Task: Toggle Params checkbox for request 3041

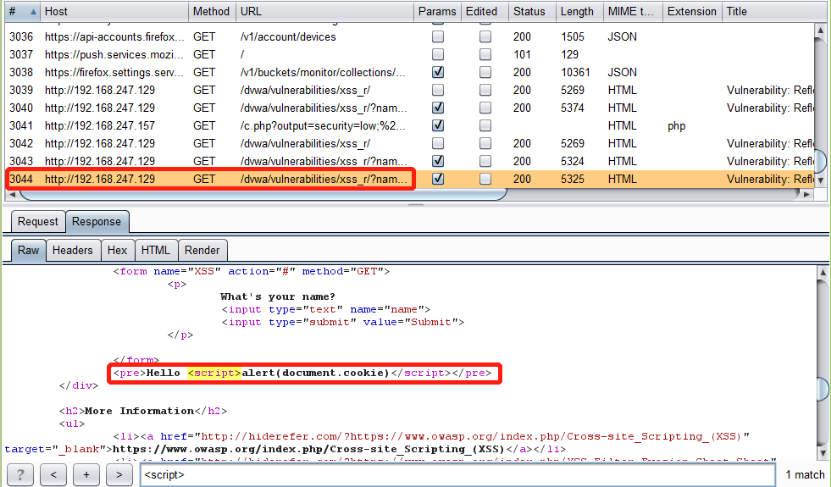Action: [438, 126]
